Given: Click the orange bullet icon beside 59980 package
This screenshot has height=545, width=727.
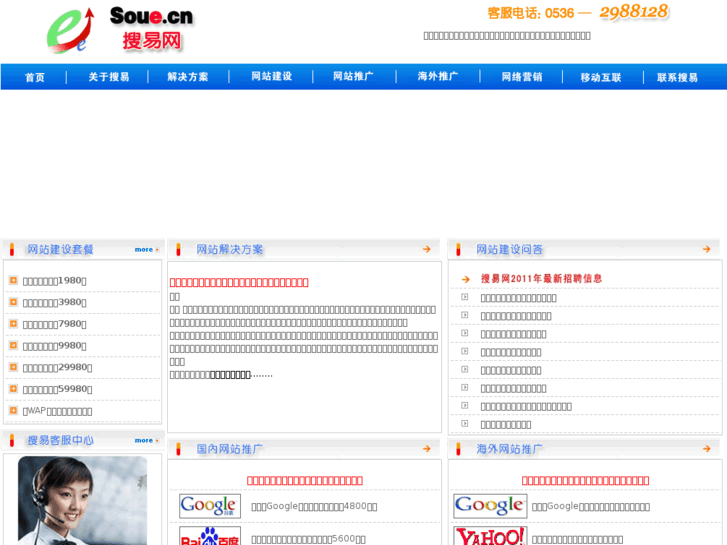Looking at the screenshot, I should [x=13, y=389].
